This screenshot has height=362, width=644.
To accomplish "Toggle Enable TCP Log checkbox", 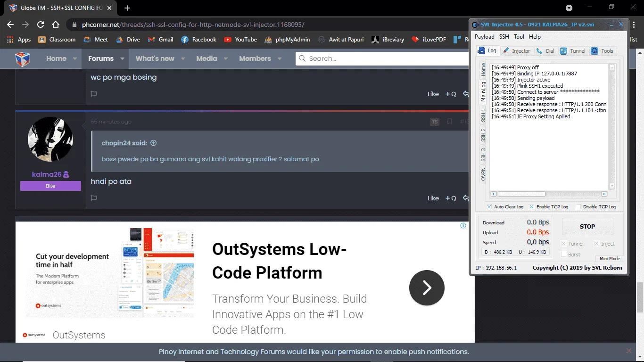I will click(x=531, y=207).
